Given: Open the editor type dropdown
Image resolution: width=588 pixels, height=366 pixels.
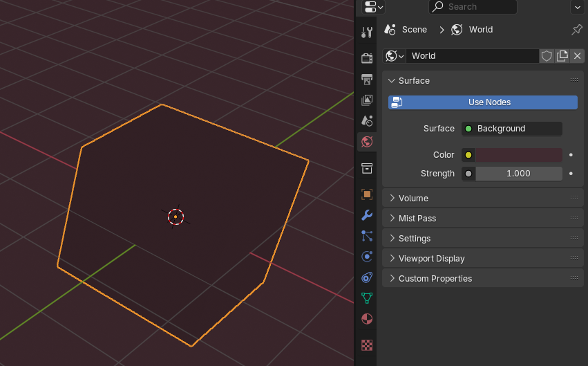Looking at the screenshot, I should point(373,7).
